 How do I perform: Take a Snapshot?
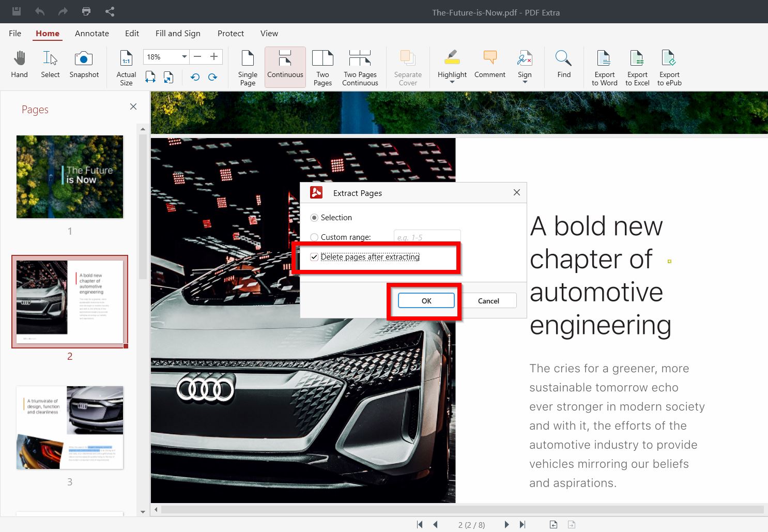coord(84,65)
